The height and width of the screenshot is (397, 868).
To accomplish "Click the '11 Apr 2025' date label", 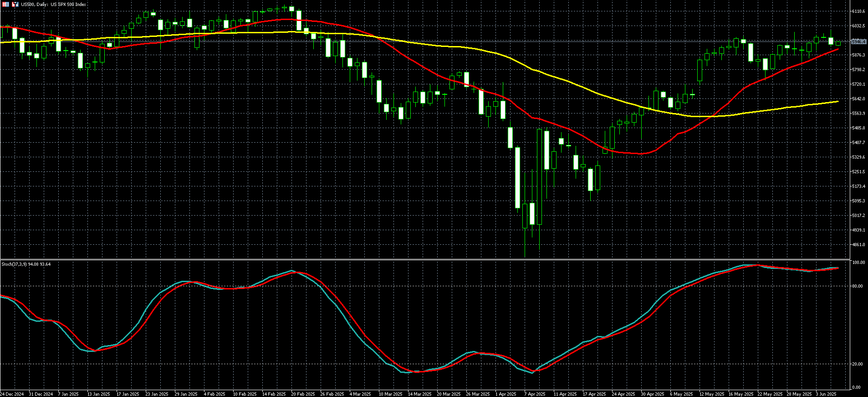I will 565,394.
